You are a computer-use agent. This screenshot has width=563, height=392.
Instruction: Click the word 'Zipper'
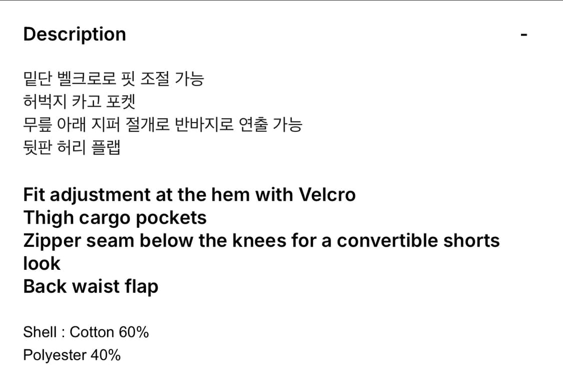52,240
